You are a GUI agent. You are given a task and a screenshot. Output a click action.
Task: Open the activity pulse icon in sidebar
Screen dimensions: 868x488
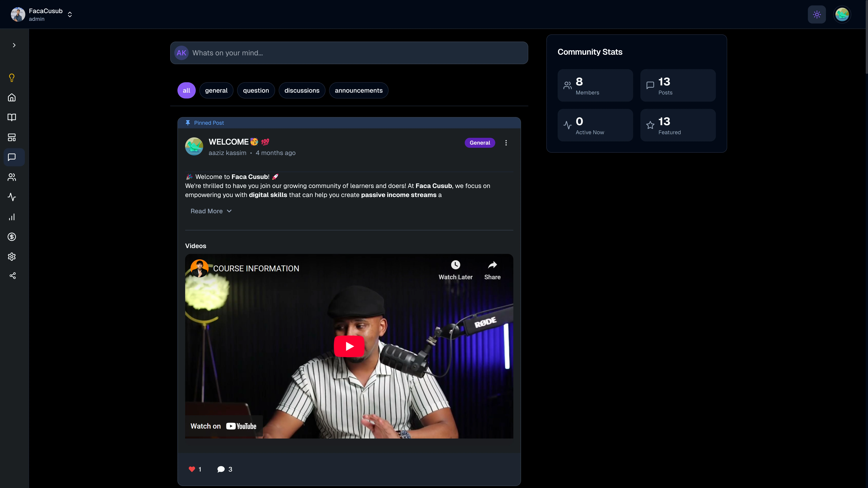[12, 197]
